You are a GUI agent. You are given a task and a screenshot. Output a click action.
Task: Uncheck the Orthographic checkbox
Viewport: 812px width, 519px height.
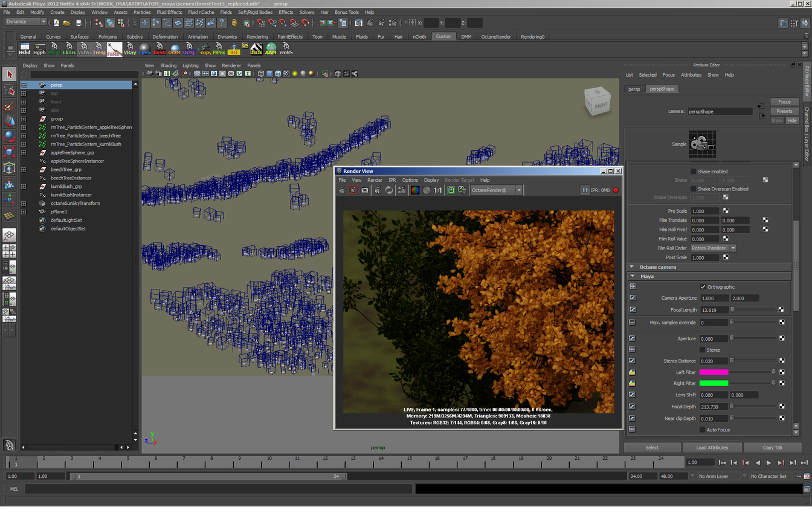click(703, 287)
